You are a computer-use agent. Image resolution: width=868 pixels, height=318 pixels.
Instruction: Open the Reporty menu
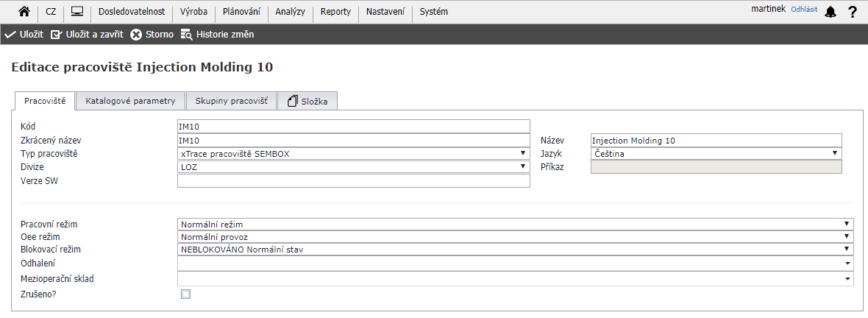[335, 12]
